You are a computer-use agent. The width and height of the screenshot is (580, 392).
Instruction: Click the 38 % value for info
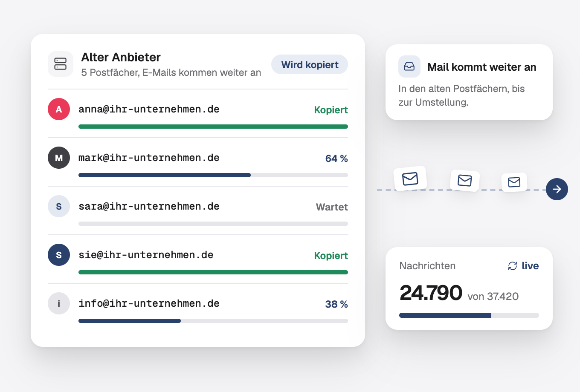336,304
